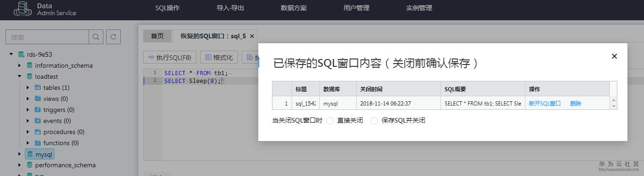The image size is (644, 176).
Task: Click the SQL概要 column header
Action: click(x=483, y=89)
